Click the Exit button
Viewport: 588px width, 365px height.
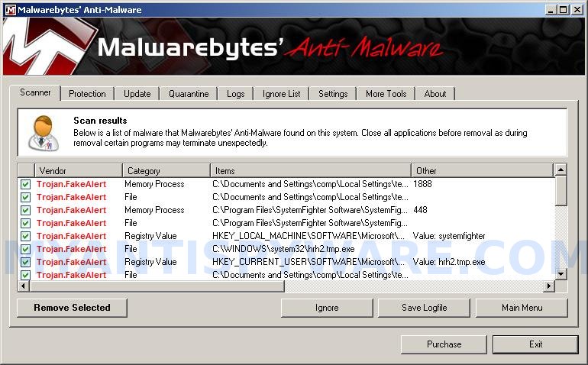(535, 344)
